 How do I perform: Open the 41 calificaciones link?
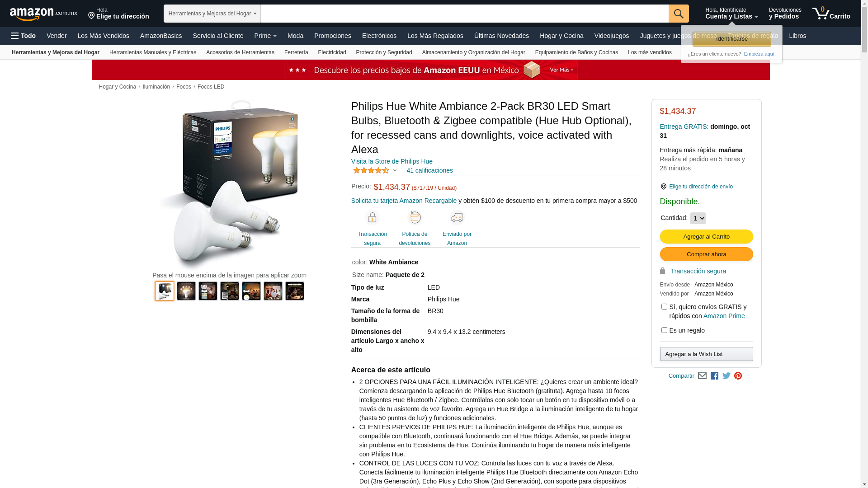(429, 170)
